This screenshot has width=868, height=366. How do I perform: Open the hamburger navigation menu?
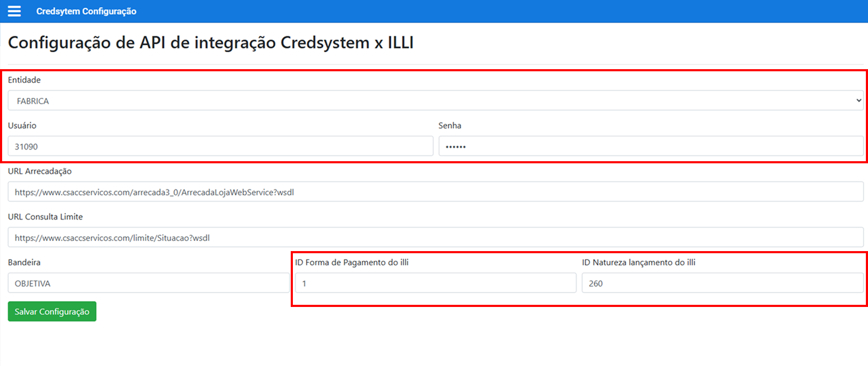(14, 11)
